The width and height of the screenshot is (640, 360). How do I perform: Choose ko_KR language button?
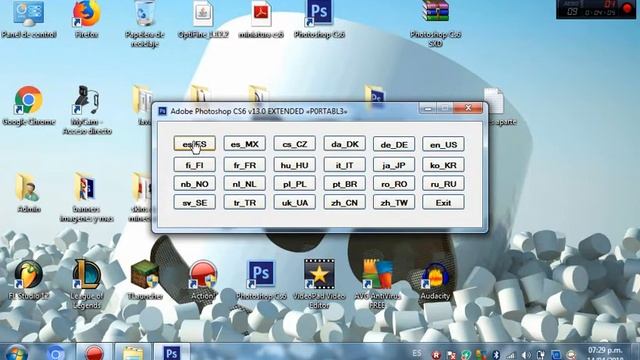click(443, 165)
